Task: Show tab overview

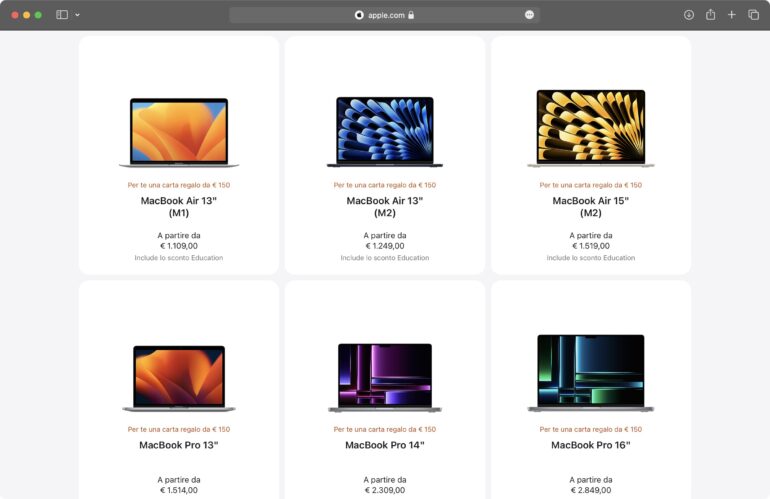Action: click(753, 15)
